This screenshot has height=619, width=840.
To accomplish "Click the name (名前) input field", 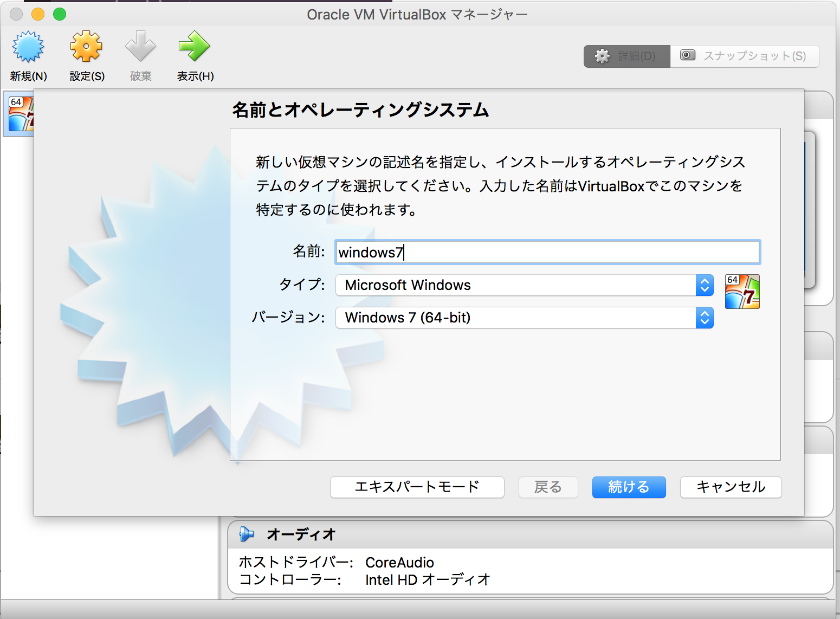I will 547,252.
